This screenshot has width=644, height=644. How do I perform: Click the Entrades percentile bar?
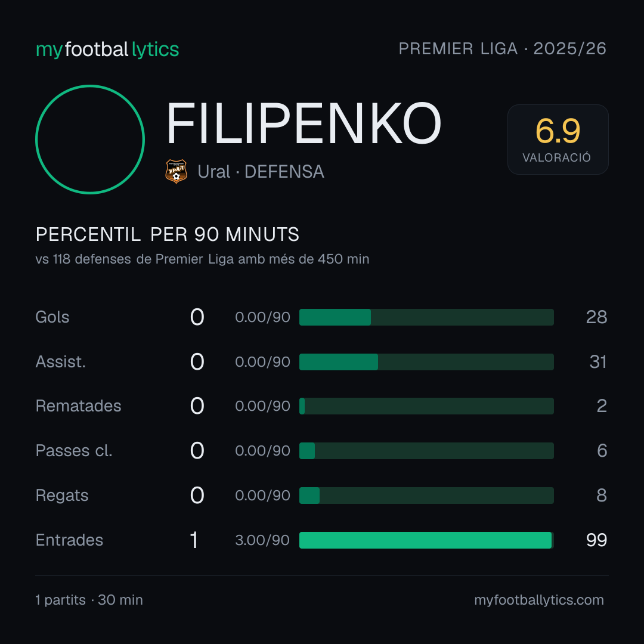point(426,540)
